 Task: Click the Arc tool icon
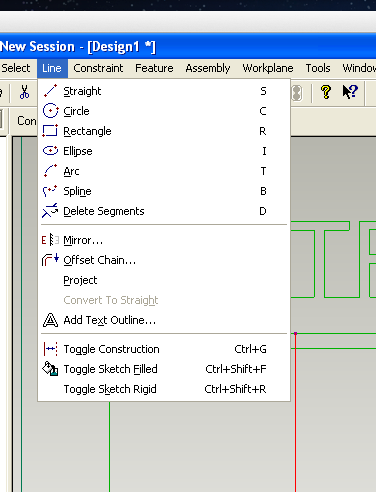click(x=50, y=171)
